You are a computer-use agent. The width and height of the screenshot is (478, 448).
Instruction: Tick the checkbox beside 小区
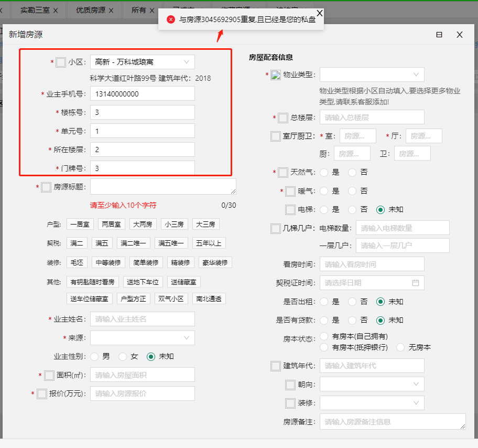pyautogui.click(x=61, y=62)
